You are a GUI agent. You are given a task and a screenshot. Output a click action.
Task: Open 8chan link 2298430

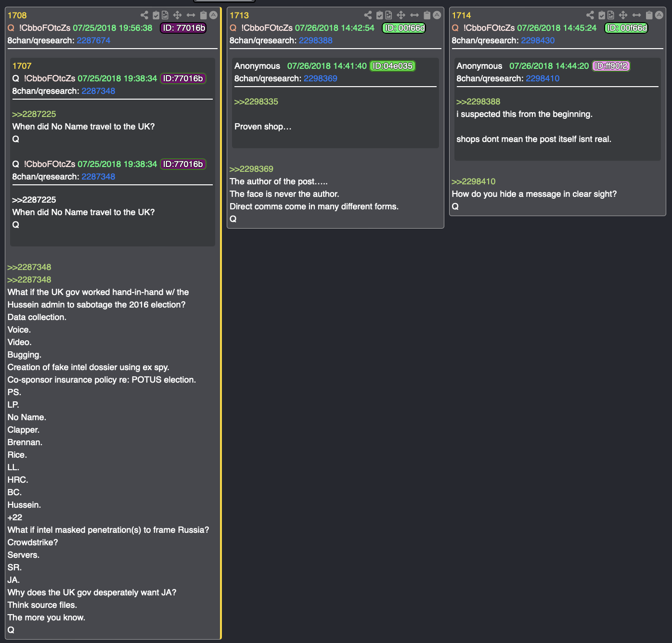[x=538, y=40]
